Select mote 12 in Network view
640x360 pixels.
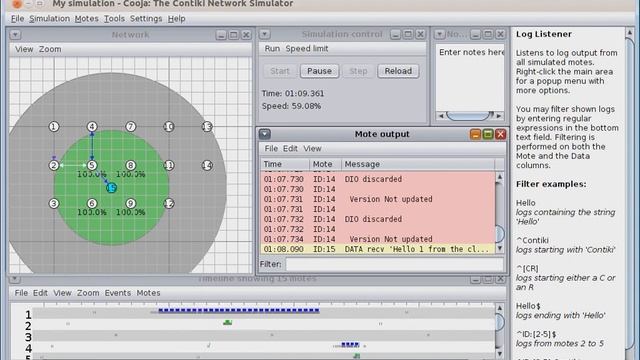tap(169, 203)
